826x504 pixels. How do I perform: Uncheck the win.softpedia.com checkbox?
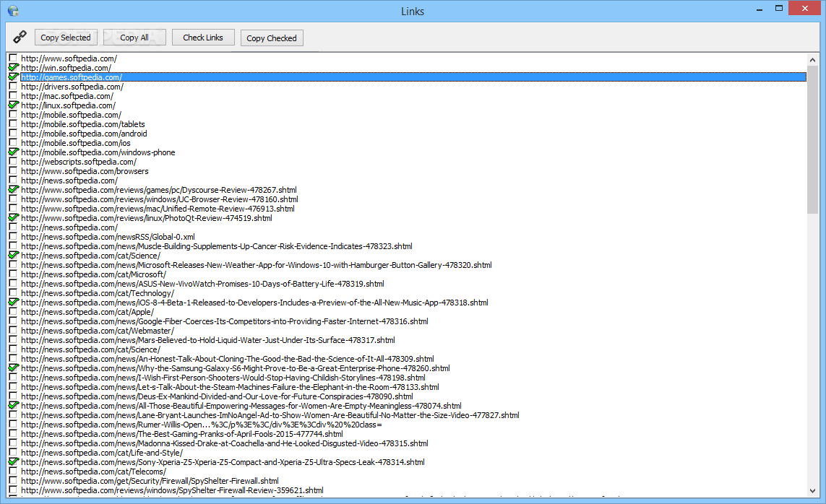pyautogui.click(x=12, y=67)
